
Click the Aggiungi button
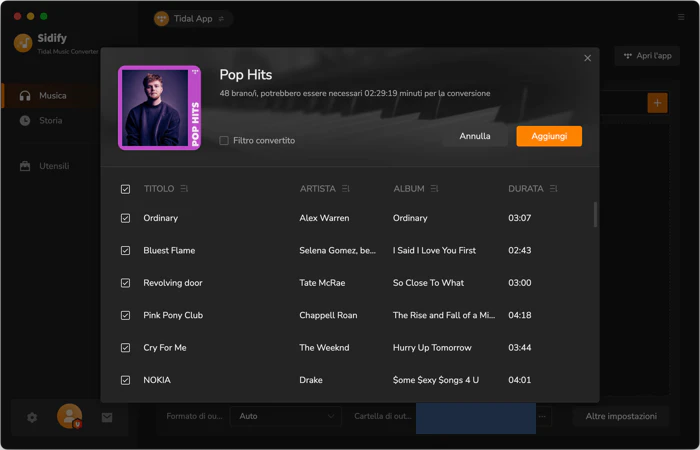[x=549, y=136]
